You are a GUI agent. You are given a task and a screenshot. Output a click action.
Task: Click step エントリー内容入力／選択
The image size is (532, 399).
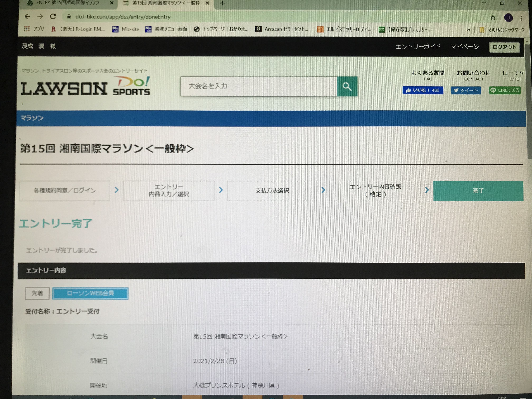(x=169, y=191)
